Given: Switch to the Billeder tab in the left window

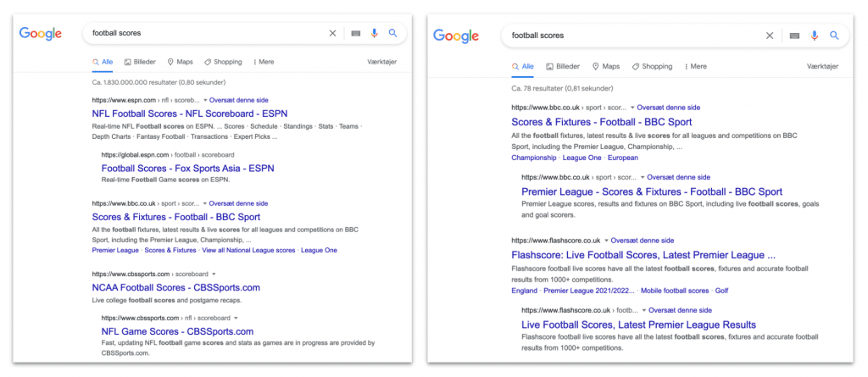Looking at the screenshot, I should point(140,62).
